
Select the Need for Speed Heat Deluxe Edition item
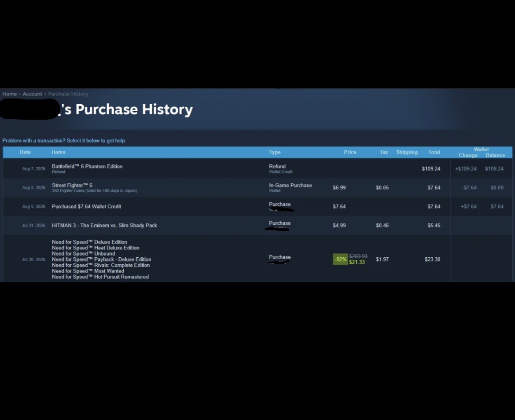96,248
